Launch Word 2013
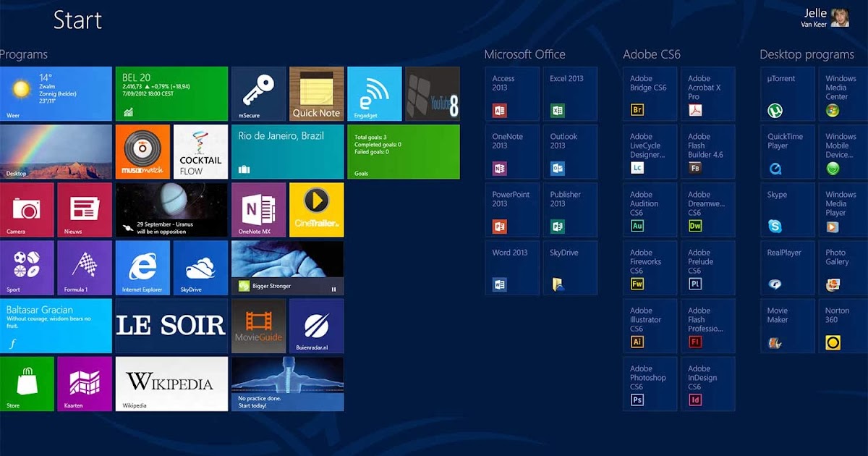The image size is (868, 456). pos(512,268)
